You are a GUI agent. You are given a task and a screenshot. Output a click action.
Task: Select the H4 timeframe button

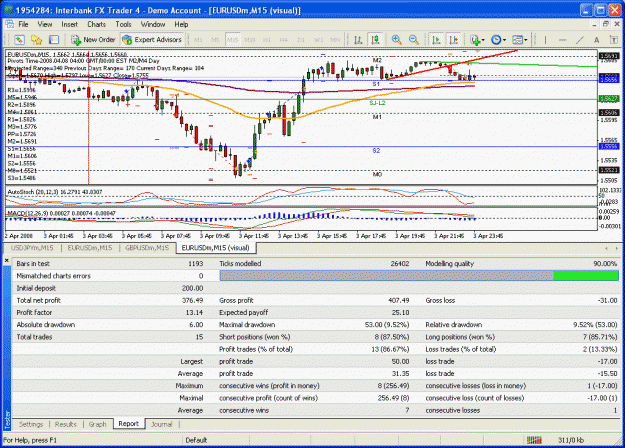[x=283, y=40]
